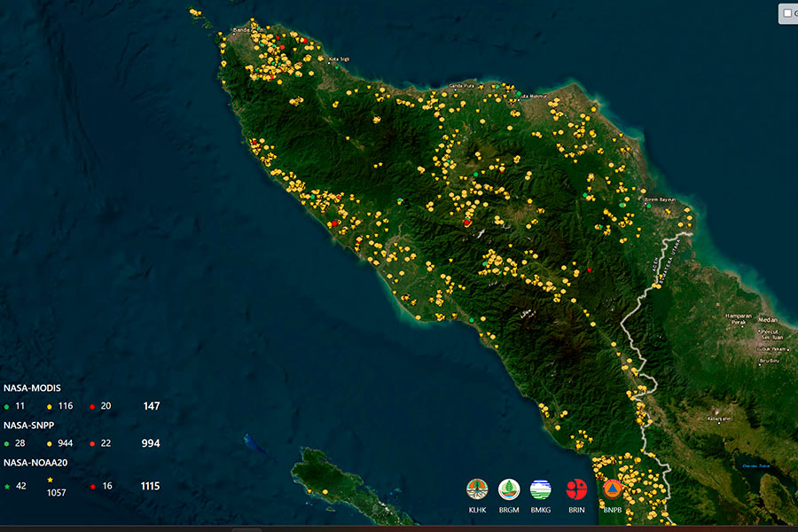Screen dimensions: 798x532
Task: Click the BNPB agency logo
Action: tap(611, 489)
